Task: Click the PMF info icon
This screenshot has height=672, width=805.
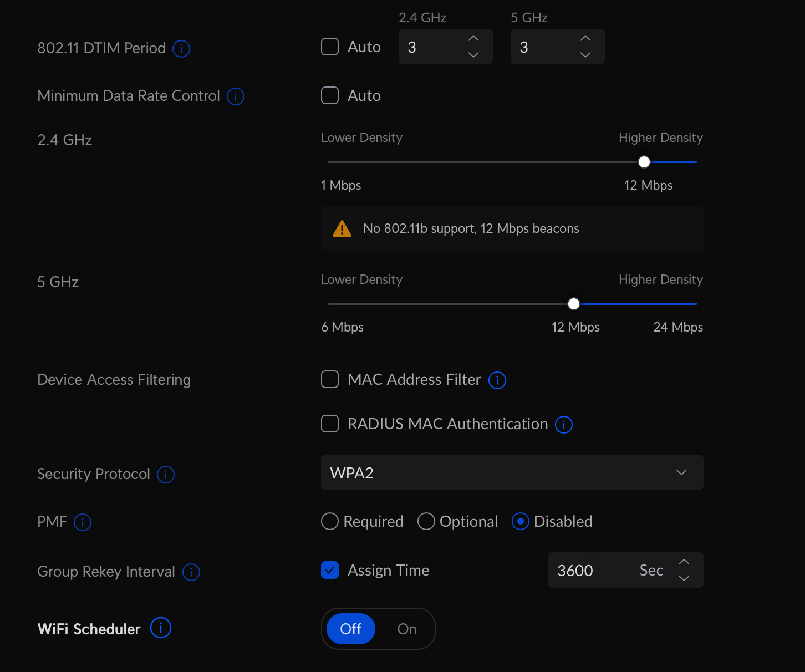Action: click(x=83, y=522)
